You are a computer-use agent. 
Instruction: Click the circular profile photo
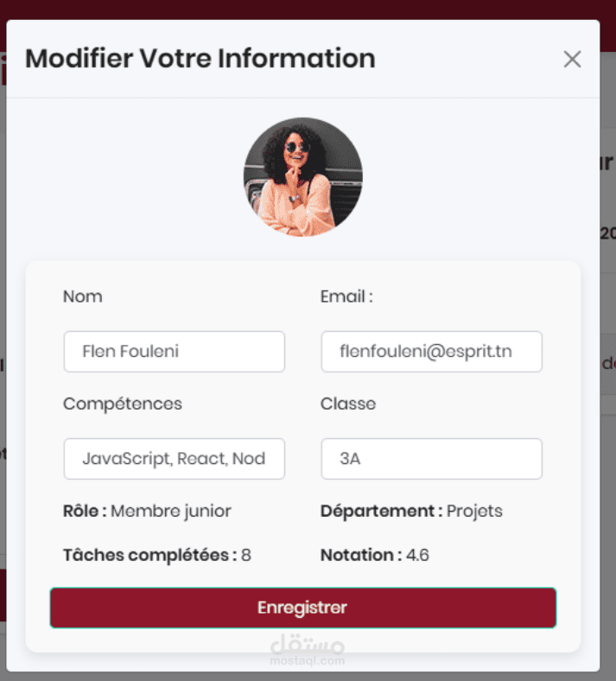point(302,177)
